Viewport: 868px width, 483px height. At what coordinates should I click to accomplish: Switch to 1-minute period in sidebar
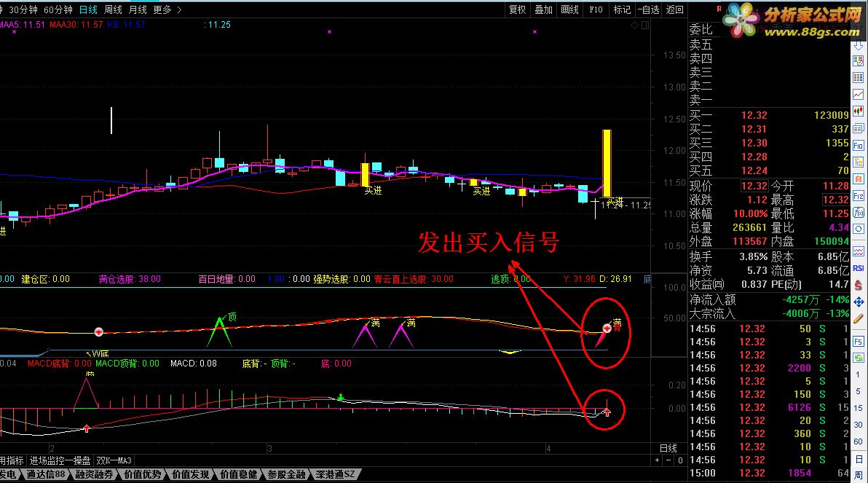coord(858,374)
